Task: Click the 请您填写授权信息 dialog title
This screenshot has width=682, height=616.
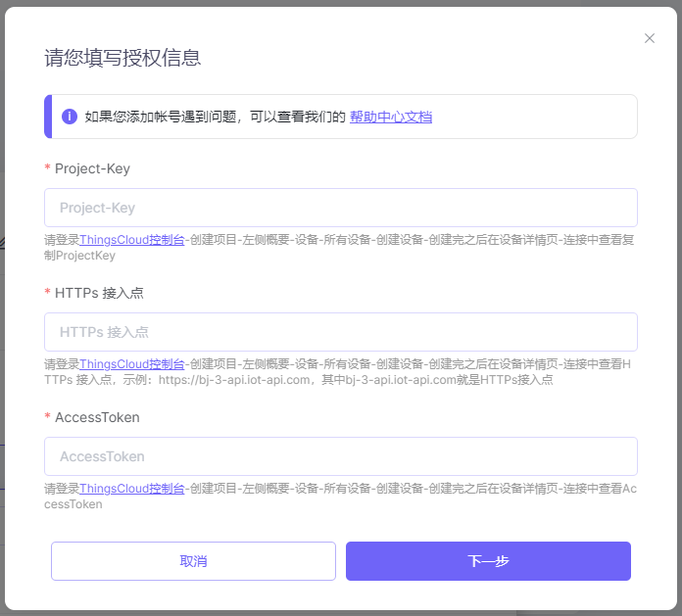Action: pyautogui.click(x=122, y=57)
